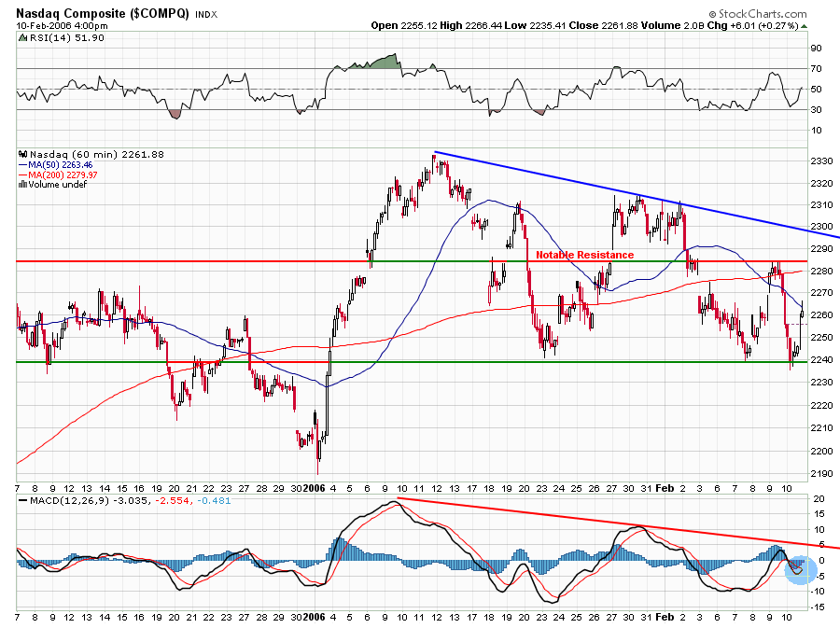Screen dimensions: 840x628
Task: Click the 2300 price axis label
Action: pos(821,227)
